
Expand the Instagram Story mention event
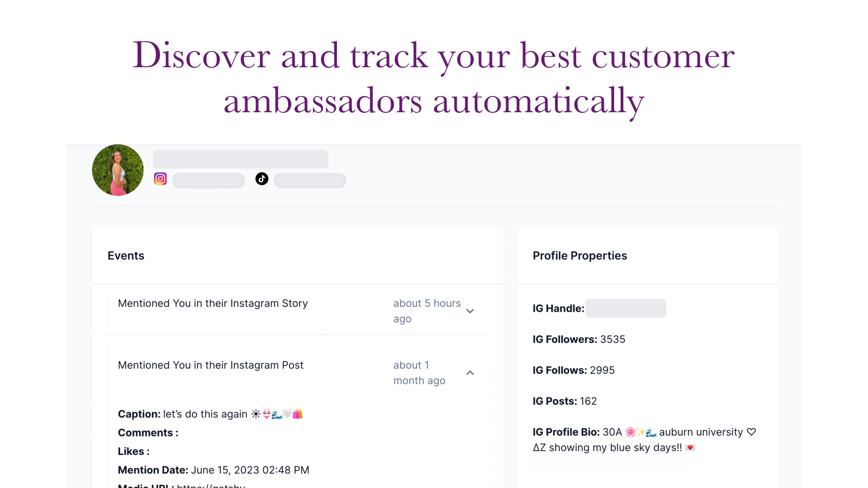(x=470, y=311)
